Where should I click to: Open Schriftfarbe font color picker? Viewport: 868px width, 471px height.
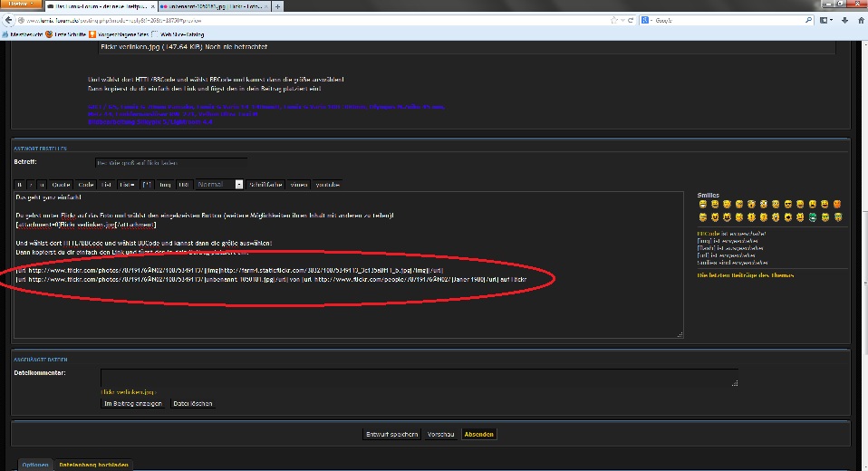pyautogui.click(x=265, y=185)
